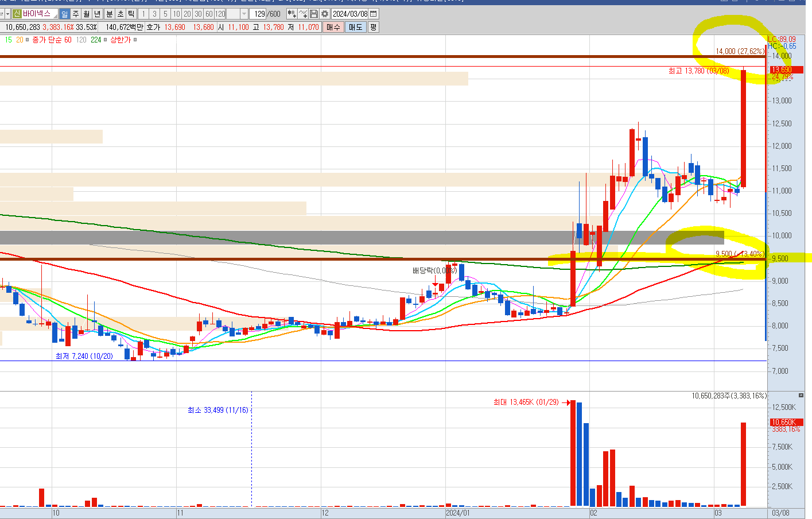Click the 최저 7,240 (10/20) label

(x=84, y=356)
